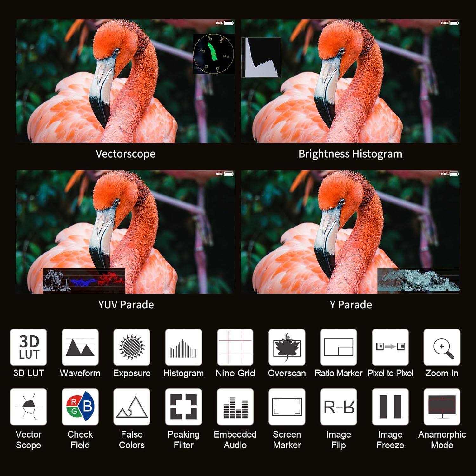Select the RGB Check Field icon

coord(80,407)
